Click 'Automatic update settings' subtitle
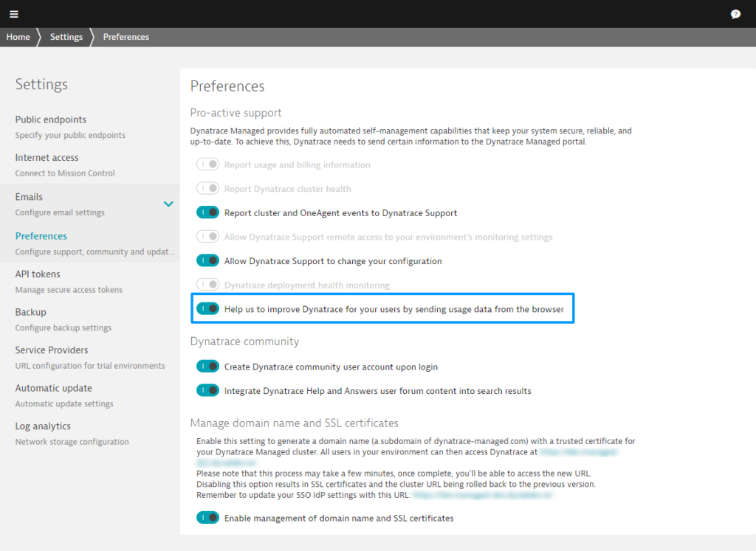This screenshot has height=551, width=756. click(64, 404)
